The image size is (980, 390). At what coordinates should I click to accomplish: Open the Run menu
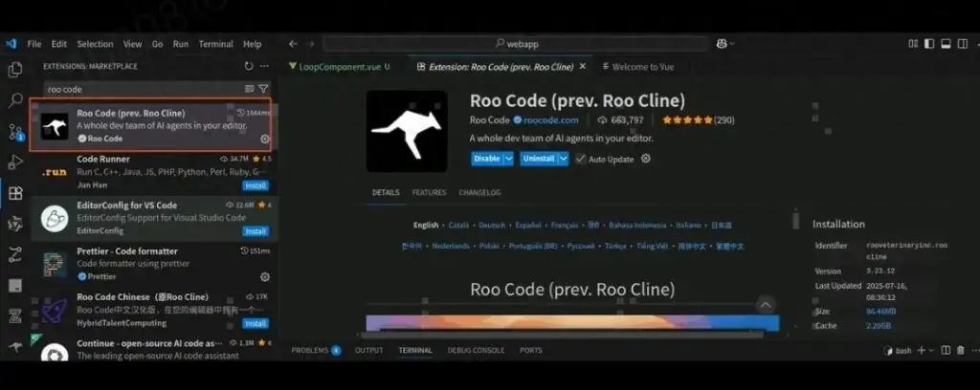pyautogui.click(x=181, y=44)
